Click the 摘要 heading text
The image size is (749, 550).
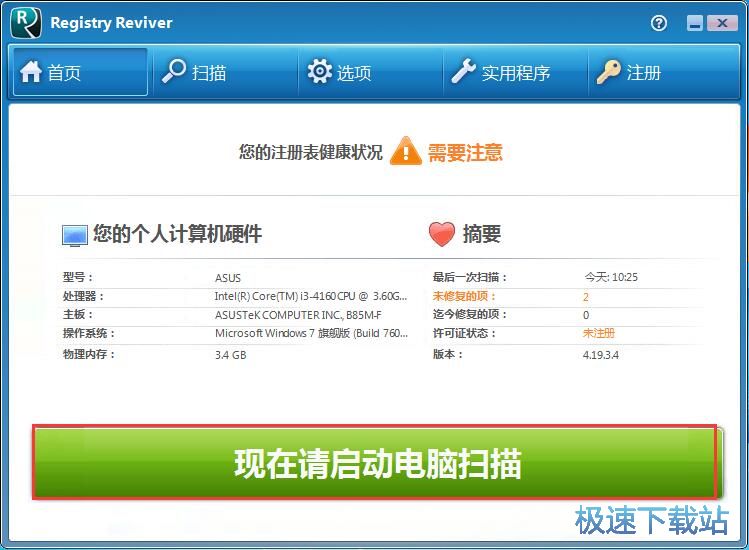(x=482, y=234)
